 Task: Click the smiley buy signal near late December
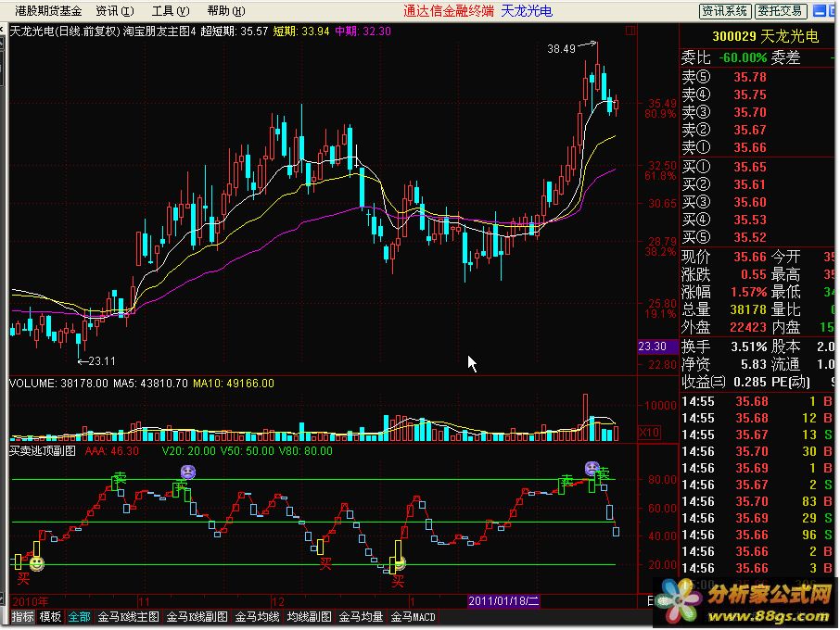[x=399, y=563]
